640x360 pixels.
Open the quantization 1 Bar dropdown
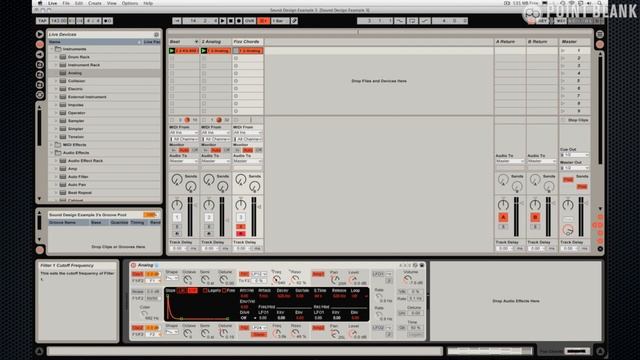click(280, 21)
